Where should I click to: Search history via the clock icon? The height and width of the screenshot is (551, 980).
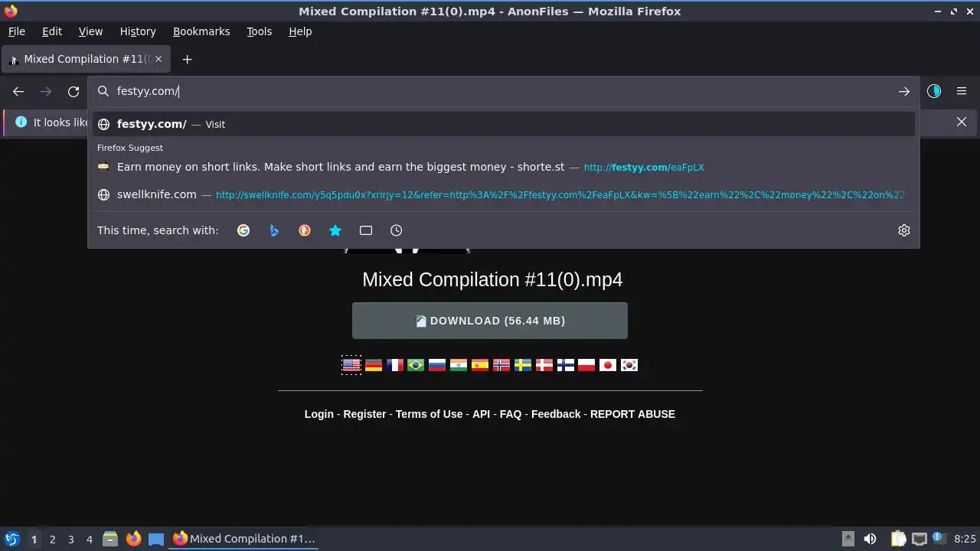coord(397,230)
